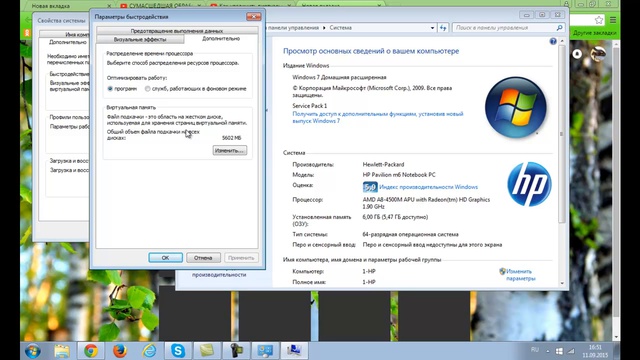
Task: Click Service Pack 1 text
Action: [x=309, y=106]
